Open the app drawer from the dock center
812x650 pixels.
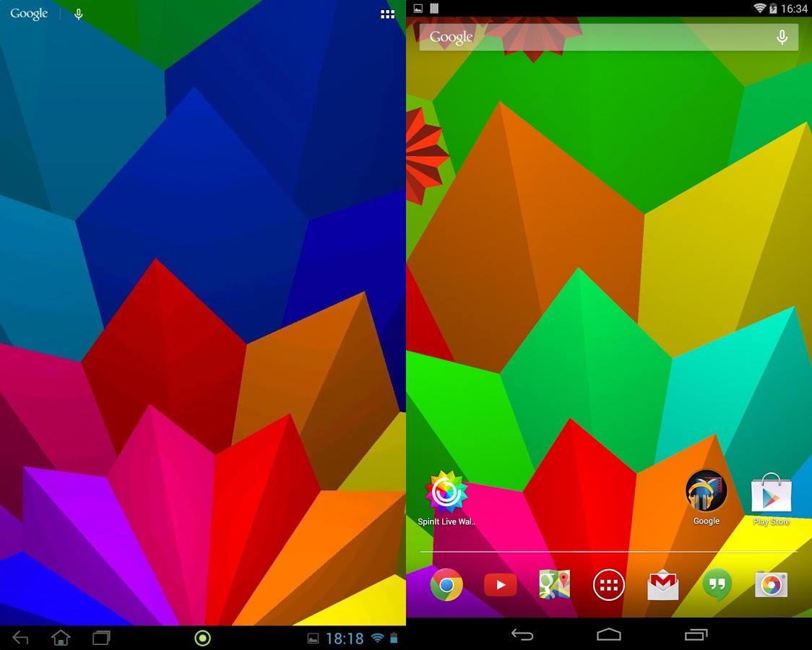pyautogui.click(x=608, y=585)
